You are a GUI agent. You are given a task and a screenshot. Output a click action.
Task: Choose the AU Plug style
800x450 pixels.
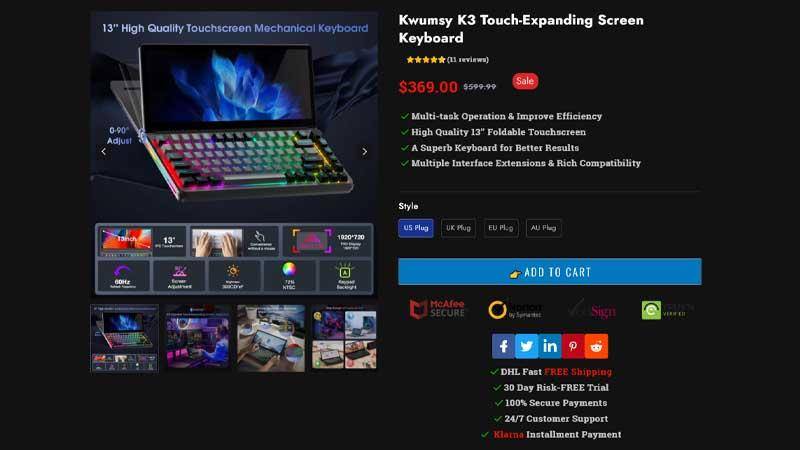tap(543, 228)
